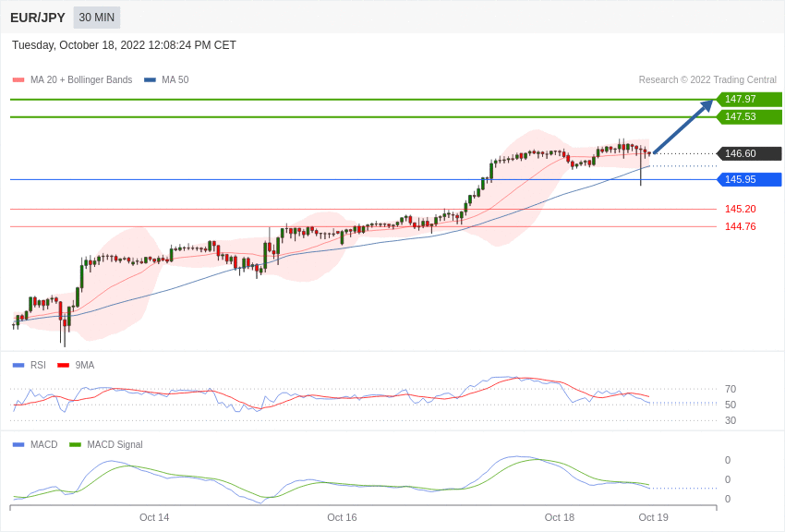Click the RSI 50 level label

coord(731,405)
